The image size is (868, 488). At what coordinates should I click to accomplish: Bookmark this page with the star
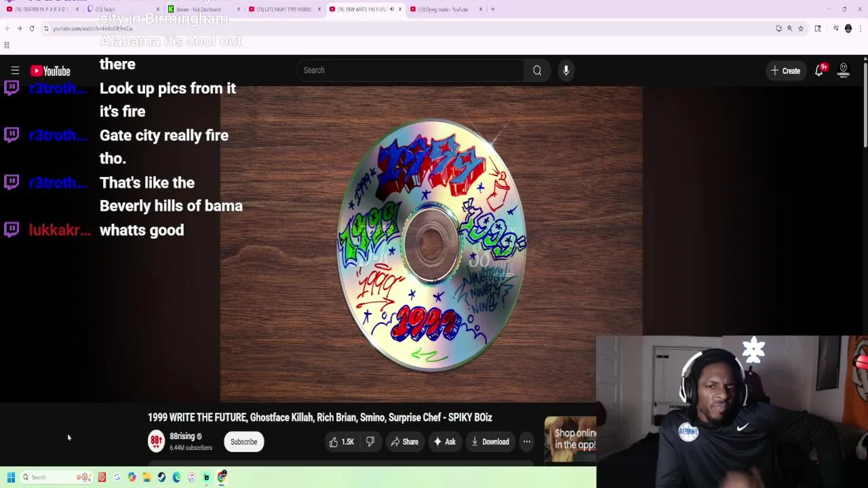coord(801,28)
